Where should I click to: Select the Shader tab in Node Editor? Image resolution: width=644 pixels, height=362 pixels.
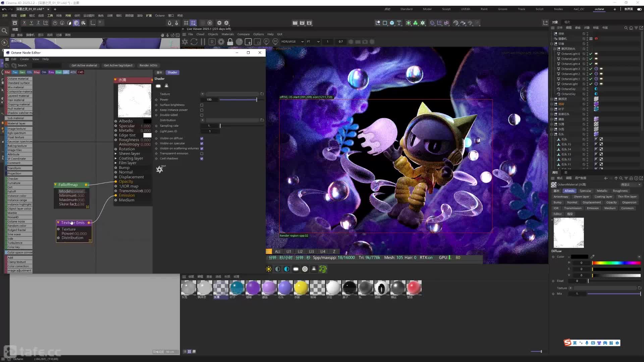[x=172, y=72]
